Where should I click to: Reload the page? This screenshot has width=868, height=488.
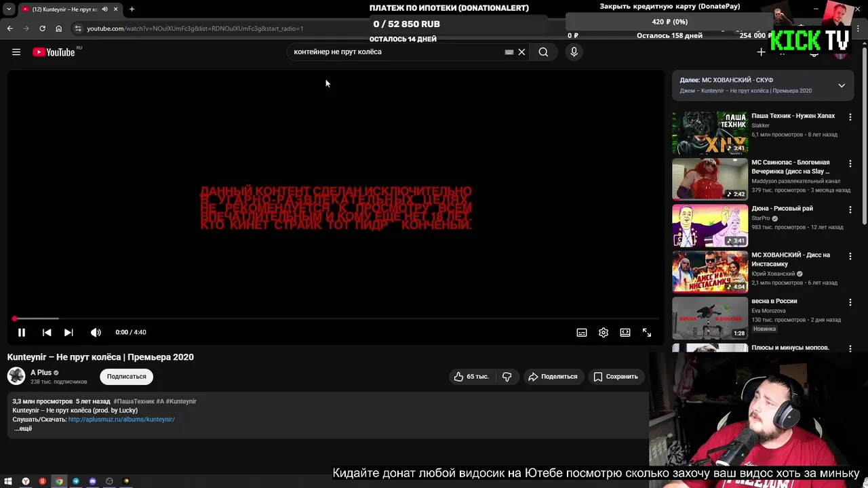pos(42,28)
